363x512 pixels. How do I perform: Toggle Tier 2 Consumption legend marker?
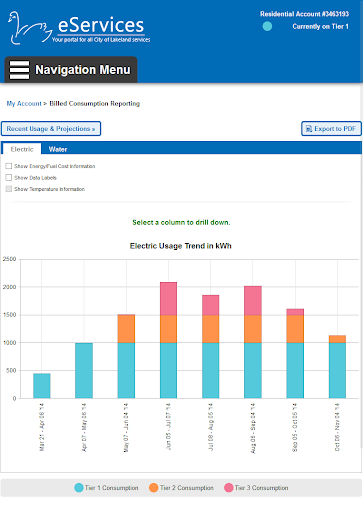click(154, 488)
